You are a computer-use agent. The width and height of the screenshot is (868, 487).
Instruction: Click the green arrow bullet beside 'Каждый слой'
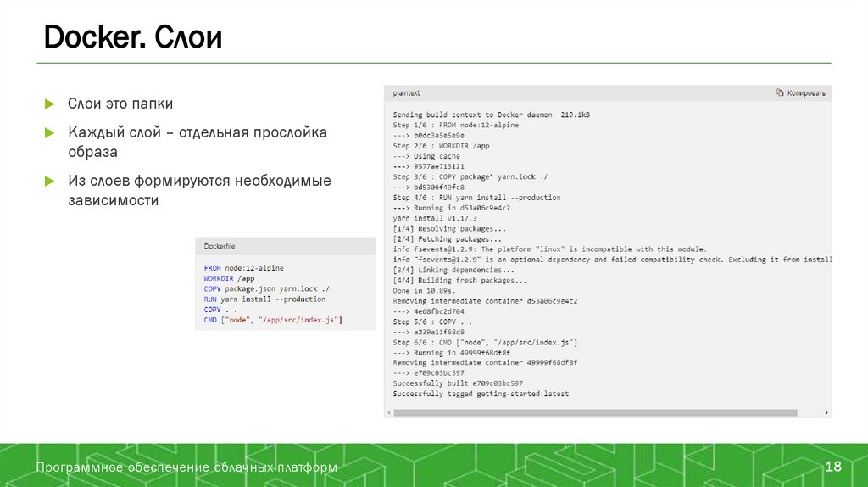[x=49, y=132]
